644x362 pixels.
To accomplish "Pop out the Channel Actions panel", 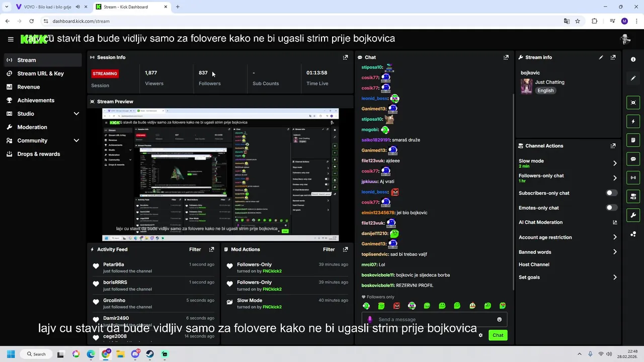I will [x=613, y=146].
